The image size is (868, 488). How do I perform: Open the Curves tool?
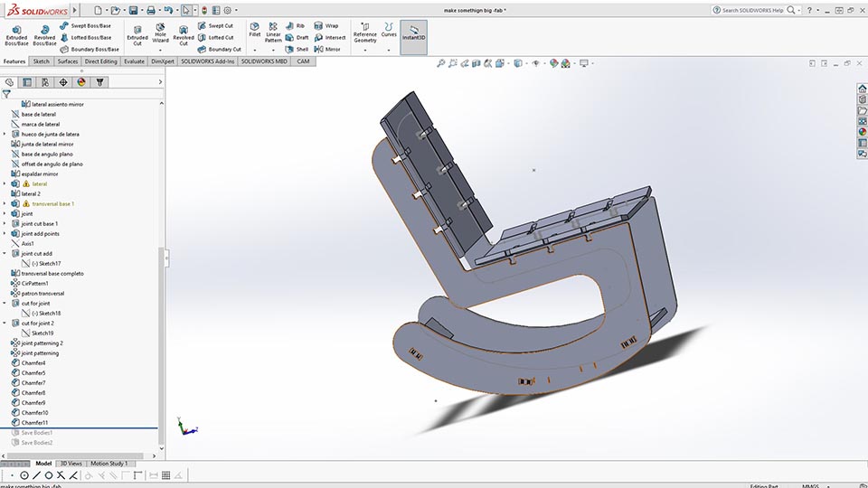coord(389,30)
